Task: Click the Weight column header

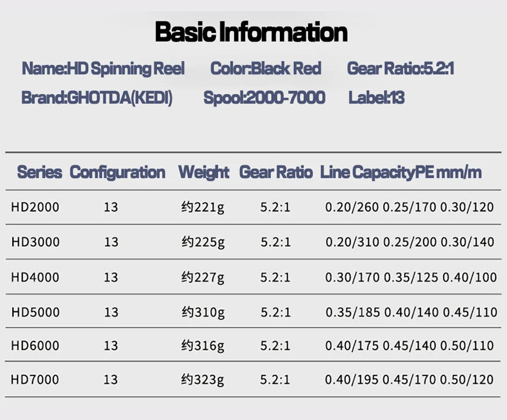Action: [x=204, y=172]
